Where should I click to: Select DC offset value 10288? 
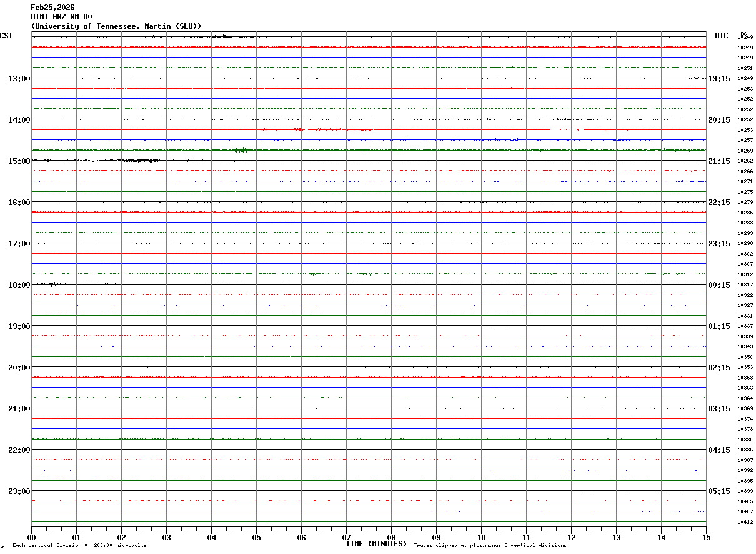[745, 223]
